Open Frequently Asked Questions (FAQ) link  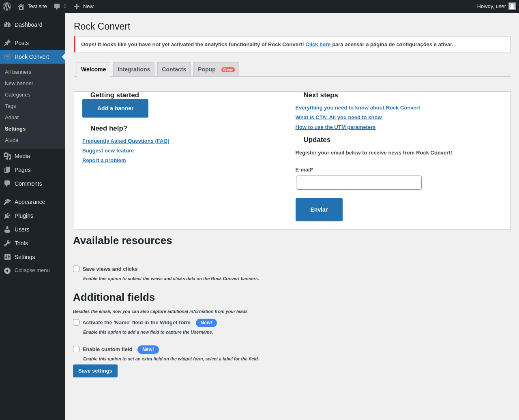tap(126, 141)
